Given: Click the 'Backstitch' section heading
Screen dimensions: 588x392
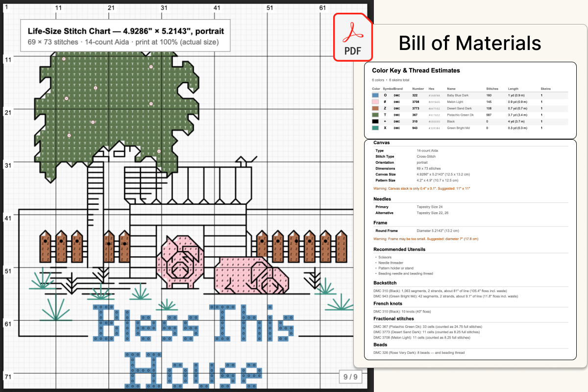Looking at the screenshot, I should click(385, 283).
